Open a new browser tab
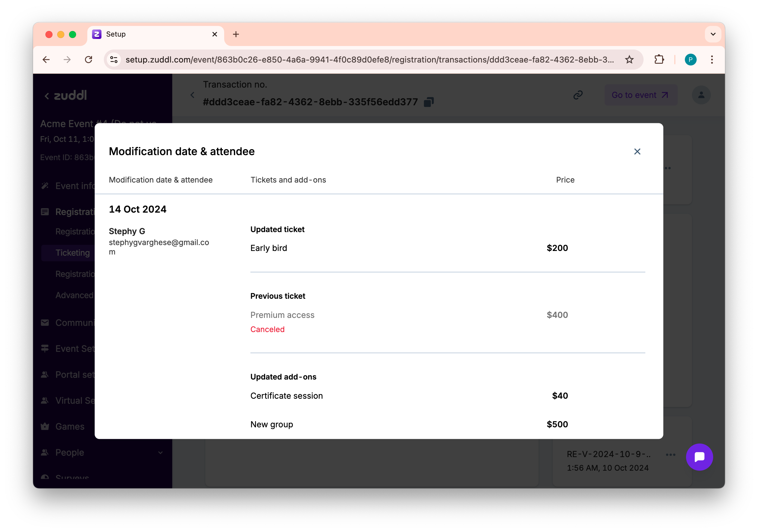The image size is (758, 532). click(x=236, y=34)
